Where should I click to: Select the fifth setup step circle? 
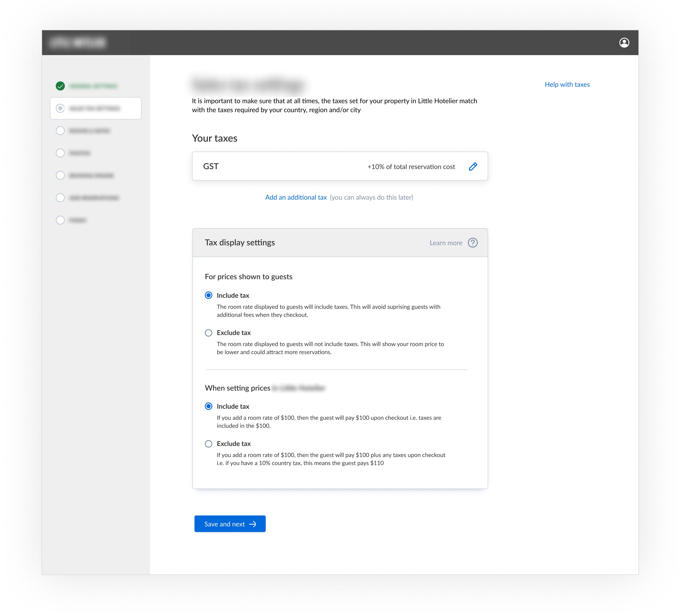click(60, 175)
